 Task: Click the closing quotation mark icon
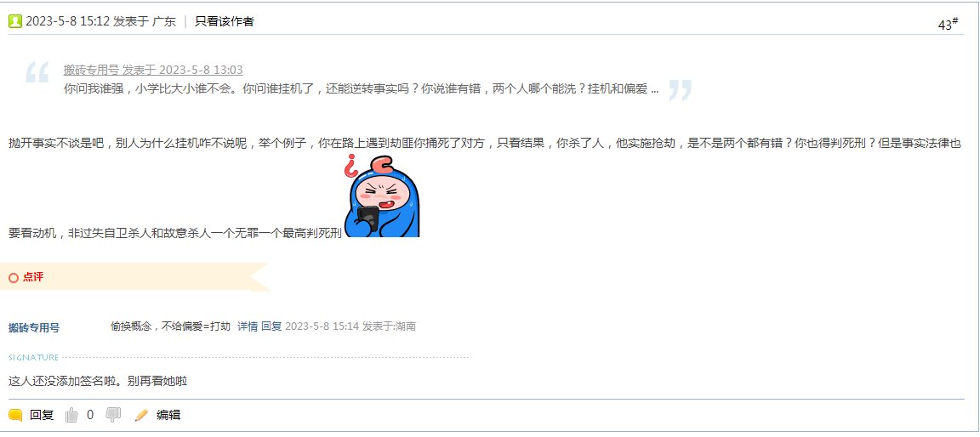(680, 90)
